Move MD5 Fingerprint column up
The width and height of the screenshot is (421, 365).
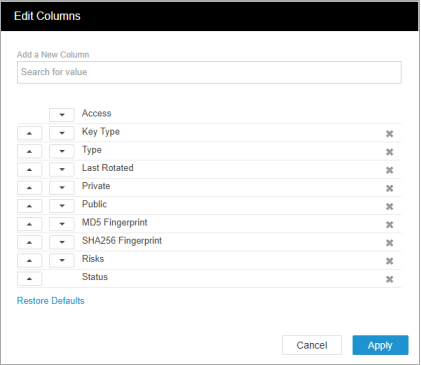pos(29,224)
